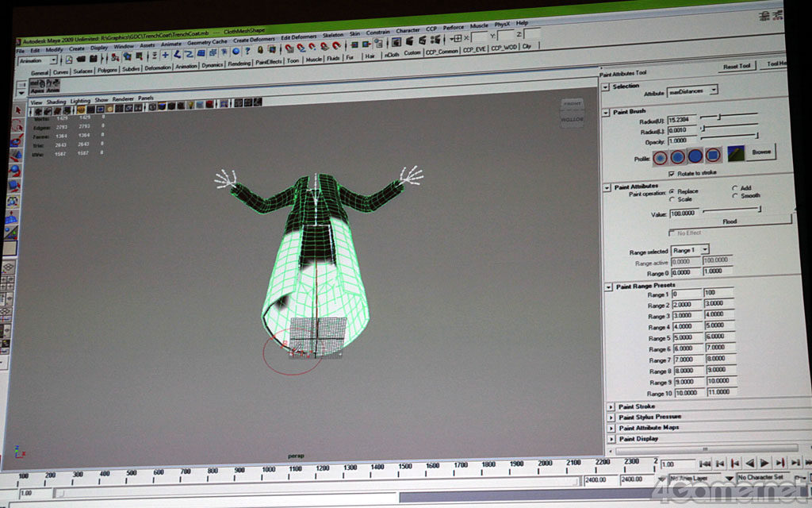This screenshot has height=508, width=812.
Task: Open the Attribute maxDistances dropdown
Action: 692,91
